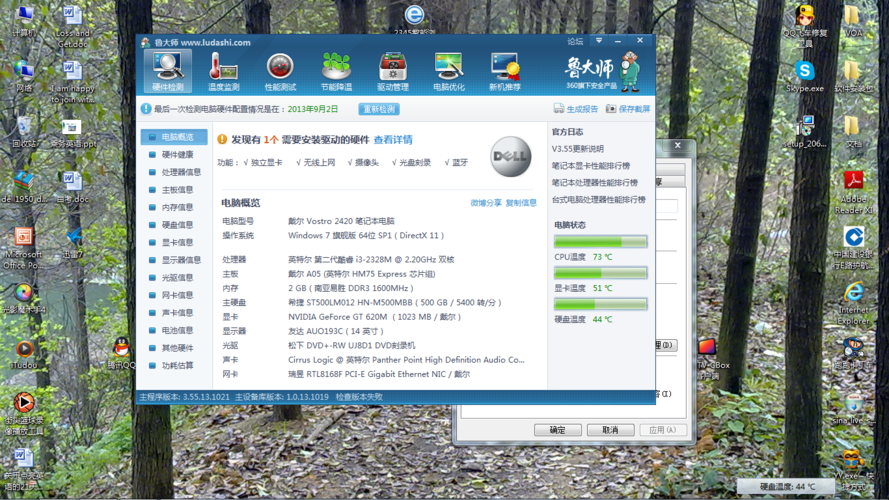Image resolution: width=889 pixels, height=500 pixels.
Task: Open 电脑优化 computer optimization icon
Action: tap(449, 70)
